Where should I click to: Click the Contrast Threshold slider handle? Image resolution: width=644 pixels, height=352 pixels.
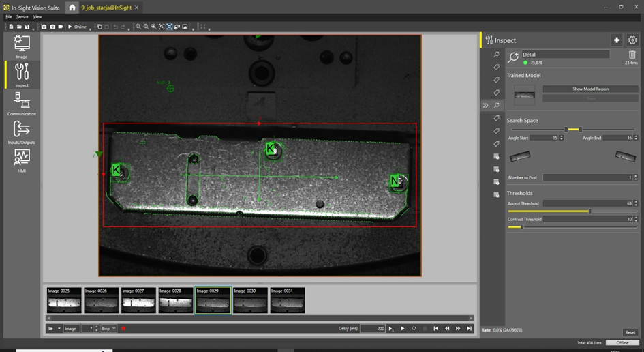pyautogui.click(x=522, y=227)
